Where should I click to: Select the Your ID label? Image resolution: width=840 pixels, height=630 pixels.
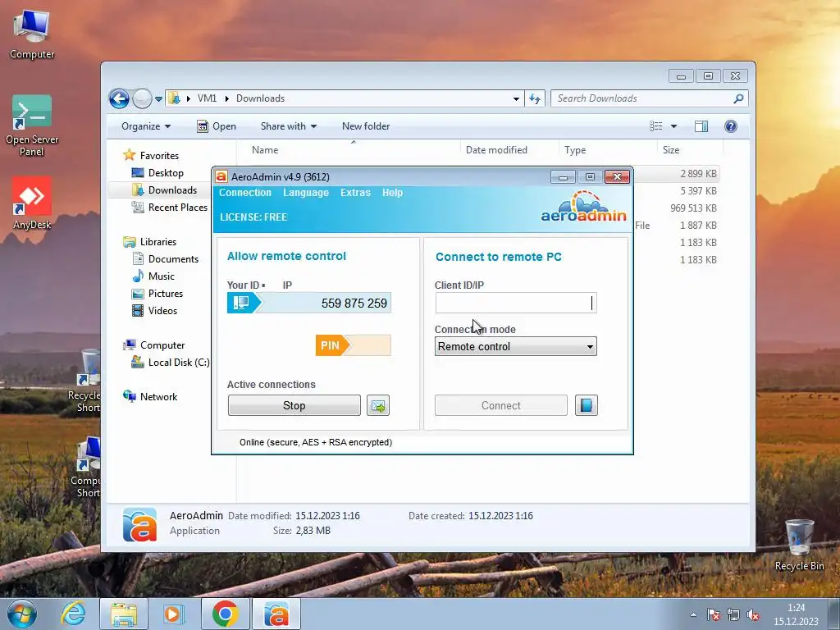pos(243,285)
